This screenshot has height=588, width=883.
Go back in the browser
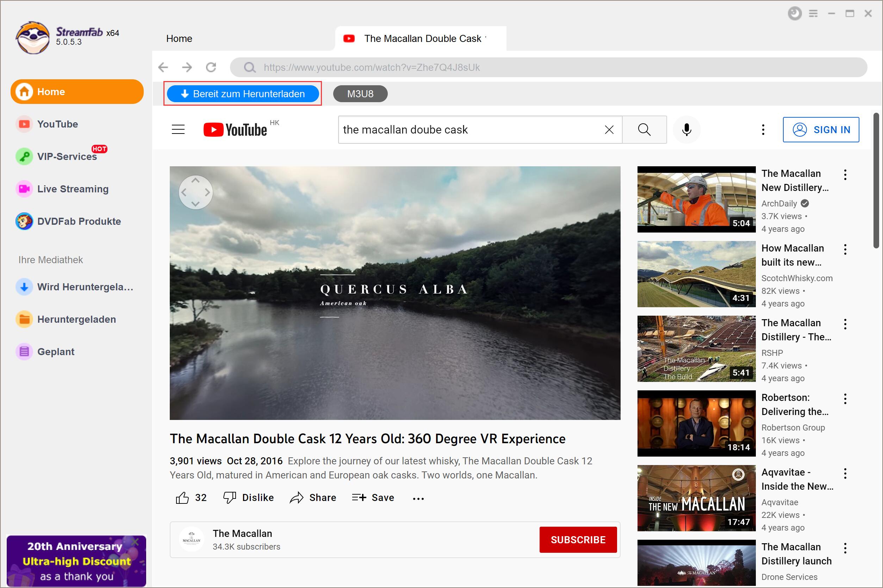[163, 68]
